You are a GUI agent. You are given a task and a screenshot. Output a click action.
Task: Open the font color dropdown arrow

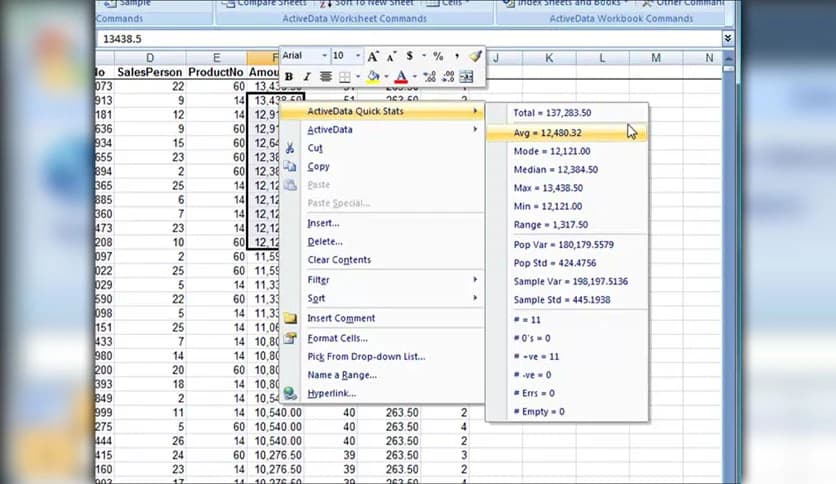tap(414, 77)
